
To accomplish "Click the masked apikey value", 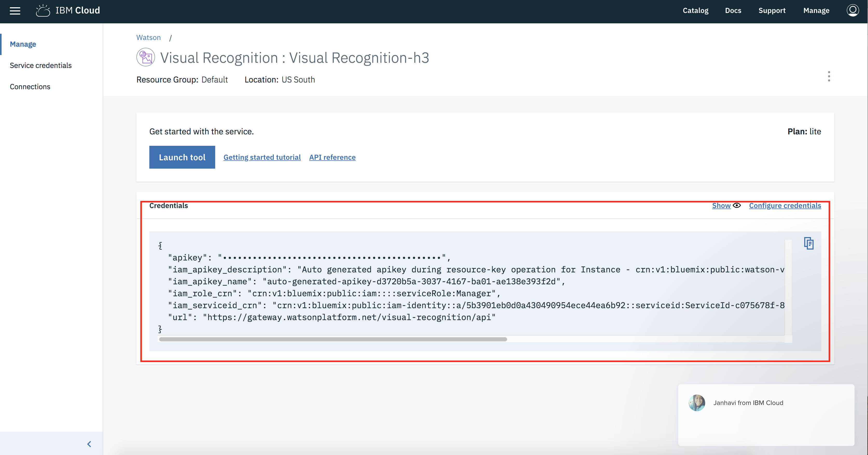I will (332, 258).
